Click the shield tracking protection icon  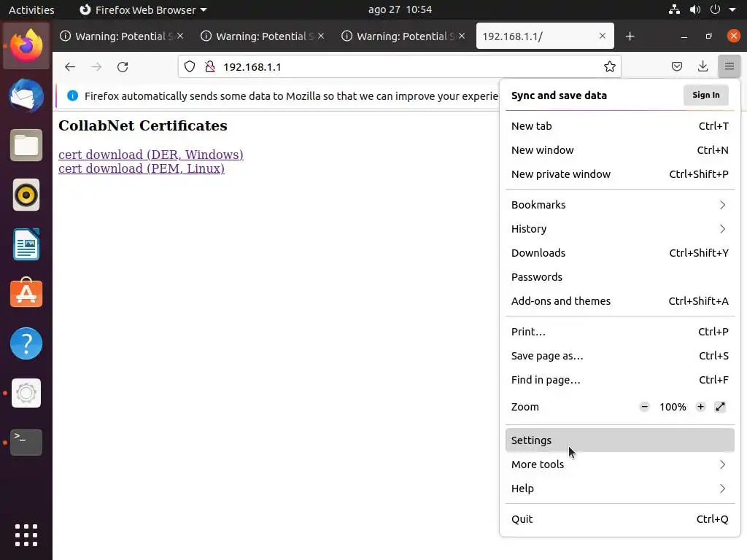click(x=190, y=67)
